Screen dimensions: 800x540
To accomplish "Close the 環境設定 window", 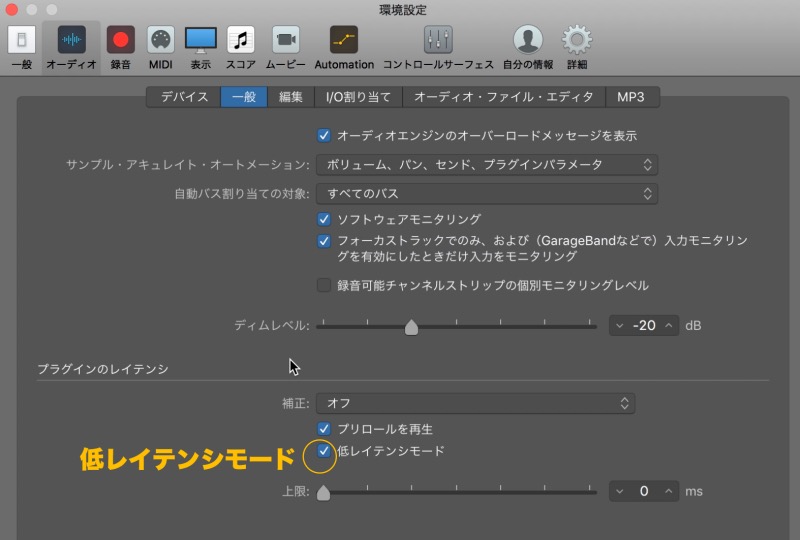I will click(12, 9).
